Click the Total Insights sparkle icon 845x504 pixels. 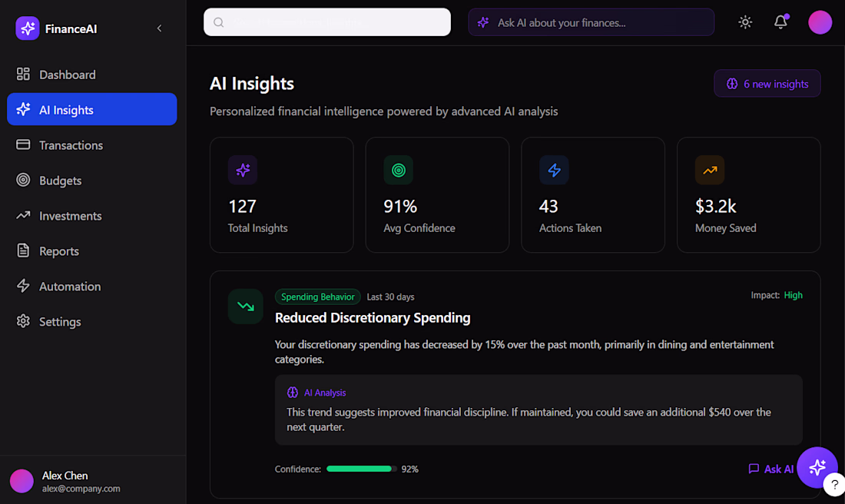[243, 170]
